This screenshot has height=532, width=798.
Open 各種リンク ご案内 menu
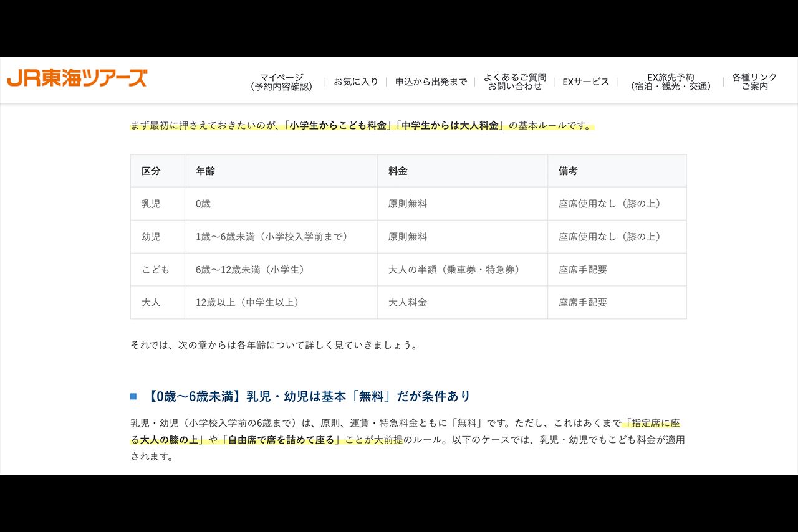(x=754, y=82)
